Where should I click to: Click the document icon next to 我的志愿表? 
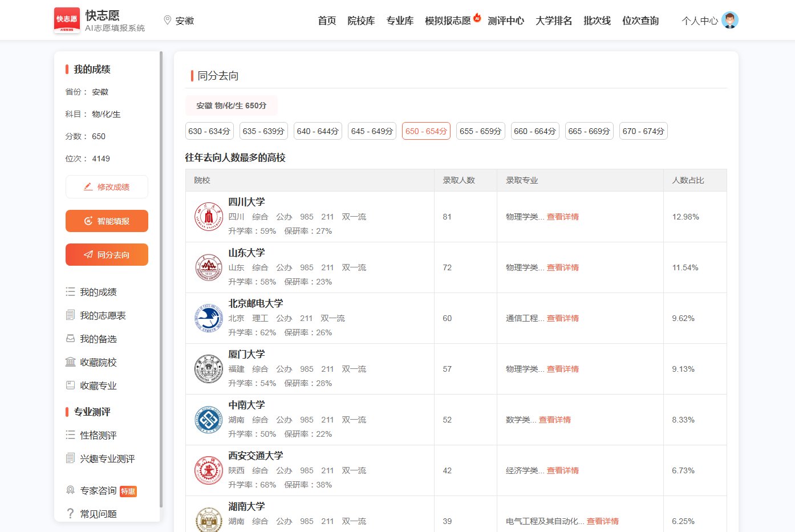tap(70, 315)
